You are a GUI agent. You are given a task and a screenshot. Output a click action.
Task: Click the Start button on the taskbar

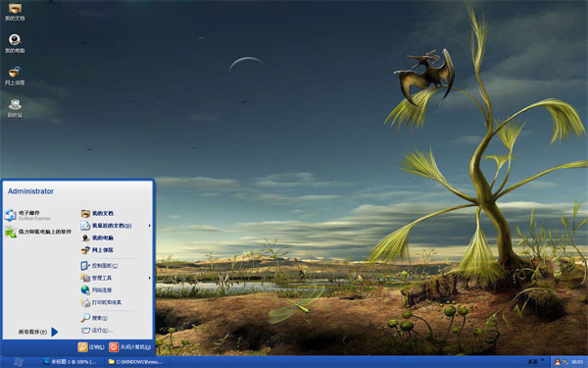(x=18, y=362)
